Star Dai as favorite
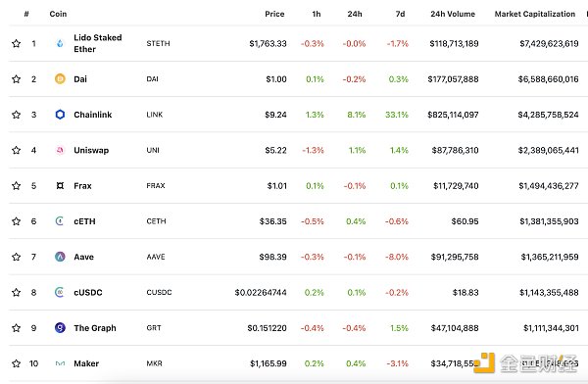 (16, 79)
